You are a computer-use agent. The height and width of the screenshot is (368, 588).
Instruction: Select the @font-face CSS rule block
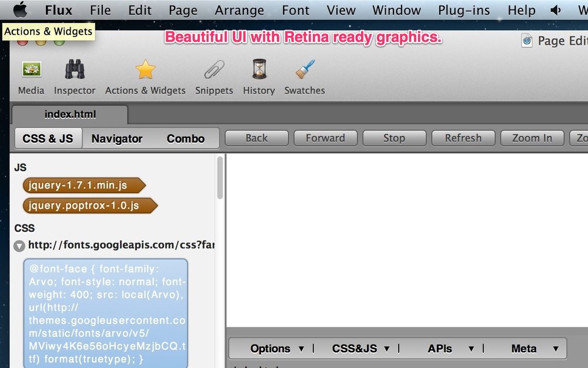105,314
